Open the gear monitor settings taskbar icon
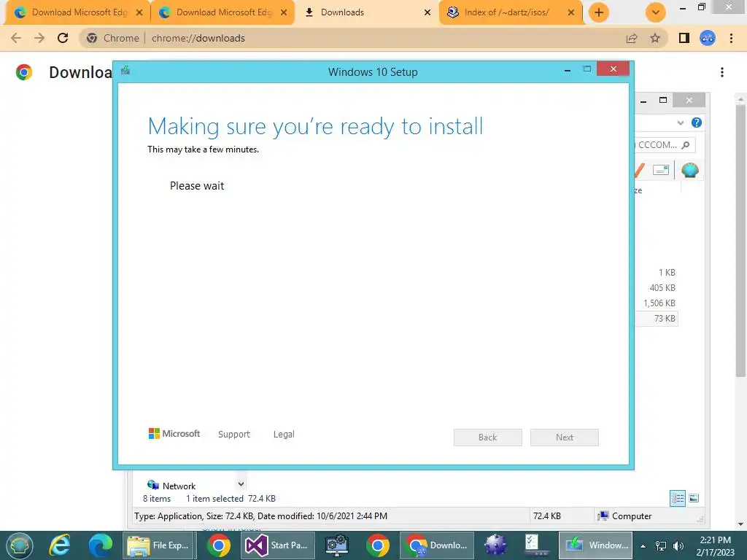The height and width of the screenshot is (560, 747). pyautogui.click(x=337, y=545)
